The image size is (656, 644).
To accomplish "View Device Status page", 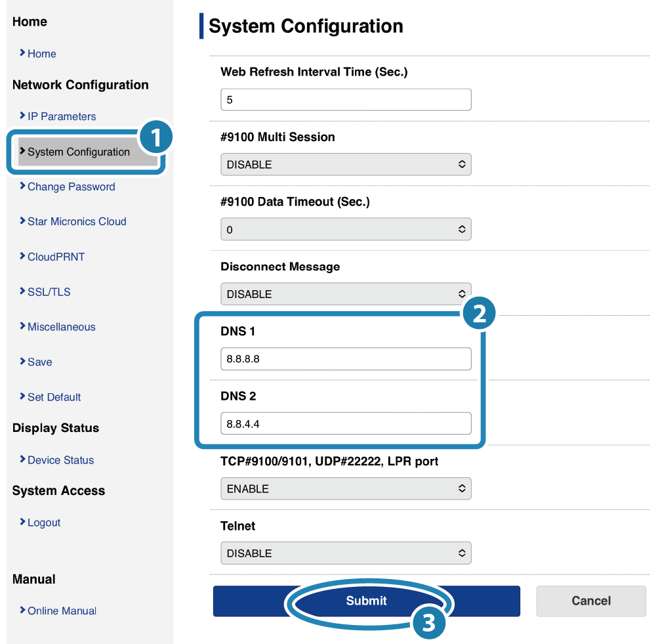I will [x=60, y=460].
